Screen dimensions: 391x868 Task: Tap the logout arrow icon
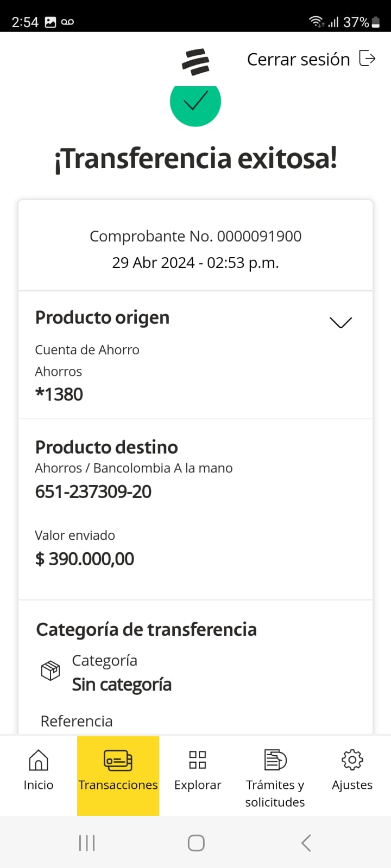(x=368, y=59)
